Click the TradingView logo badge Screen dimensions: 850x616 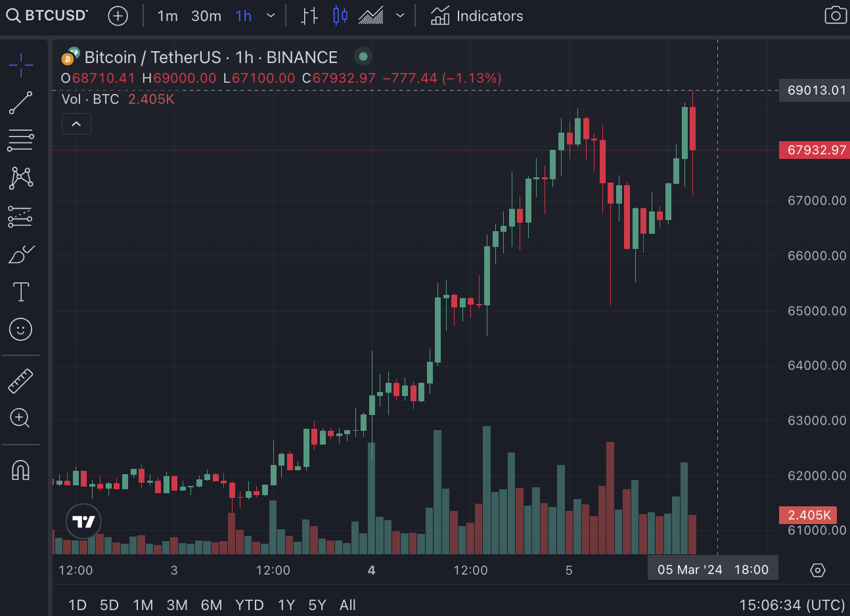tap(83, 521)
